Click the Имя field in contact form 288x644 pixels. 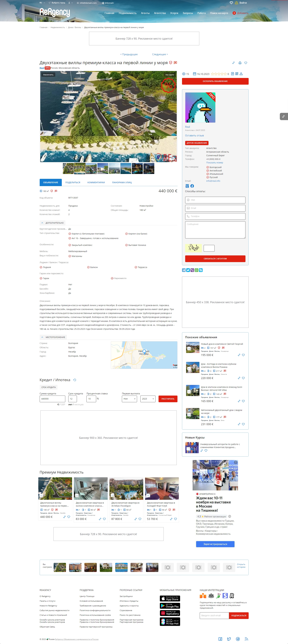[215, 200]
